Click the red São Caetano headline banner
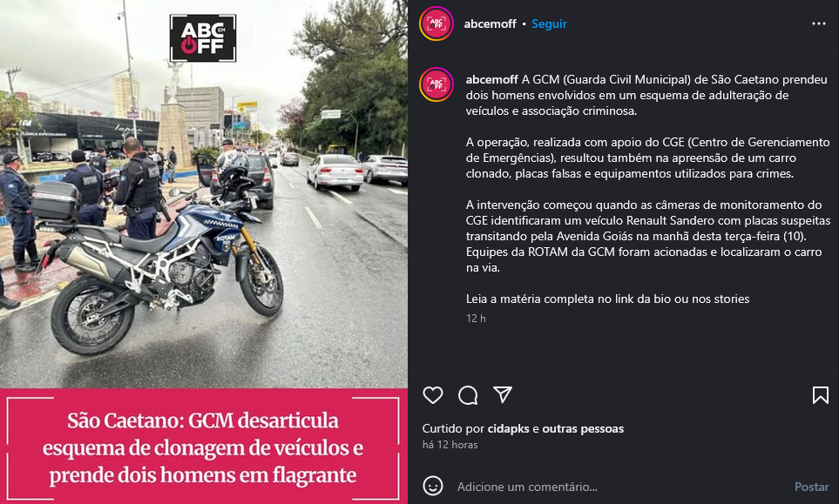Image resolution: width=839 pixels, height=504 pixels. 203,447
